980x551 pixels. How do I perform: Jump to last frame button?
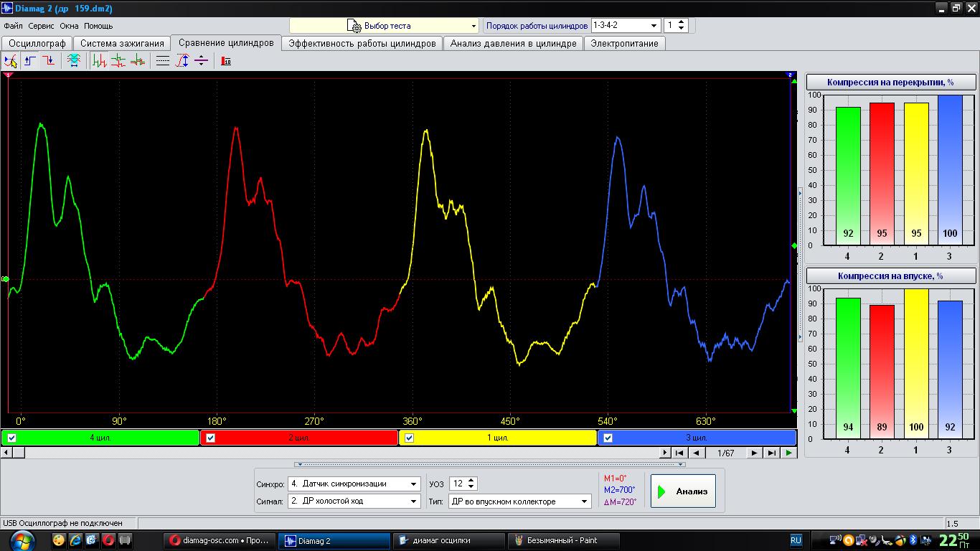pos(771,453)
